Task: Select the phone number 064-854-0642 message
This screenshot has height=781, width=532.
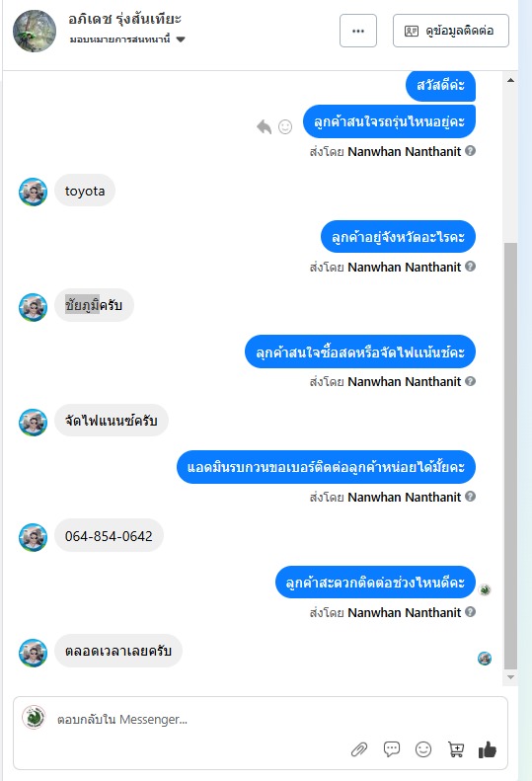Action: click(x=109, y=536)
